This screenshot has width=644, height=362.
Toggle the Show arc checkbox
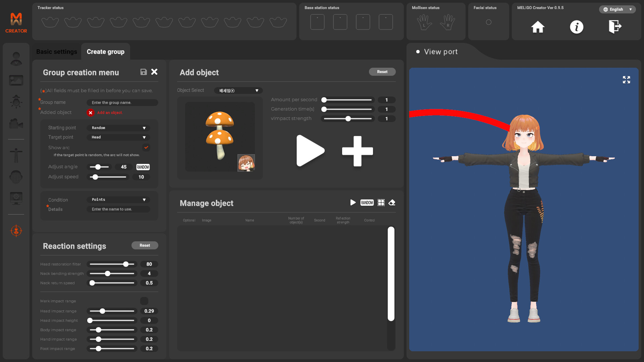pyautogui.click(x=146, y=147)
